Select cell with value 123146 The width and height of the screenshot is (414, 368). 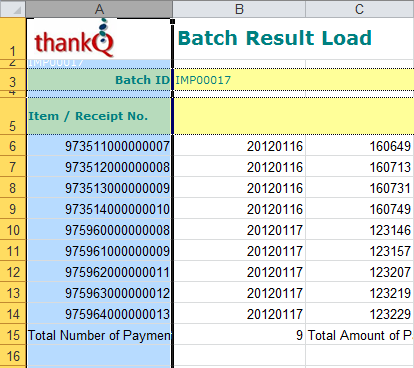pos(360,230)
